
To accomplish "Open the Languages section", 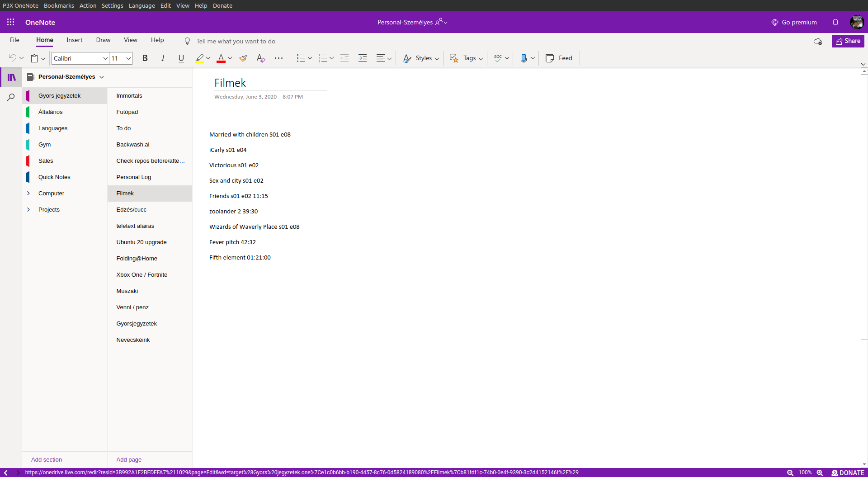I will tap(65, 128).
